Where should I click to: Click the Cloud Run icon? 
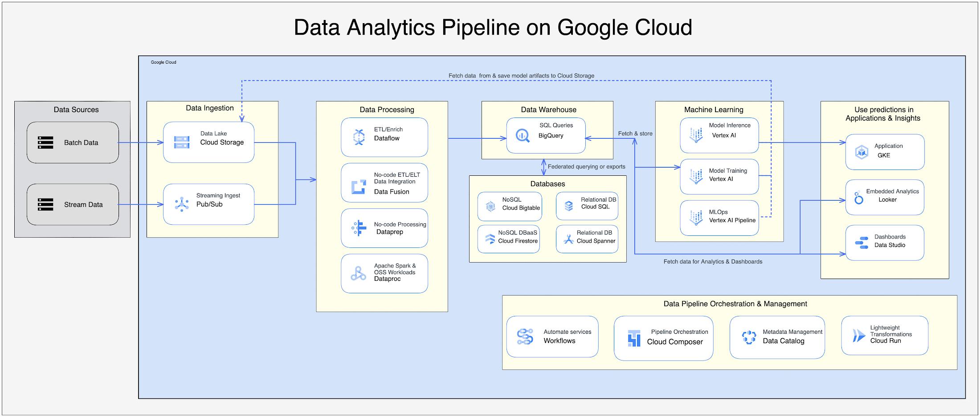[858, 336]
